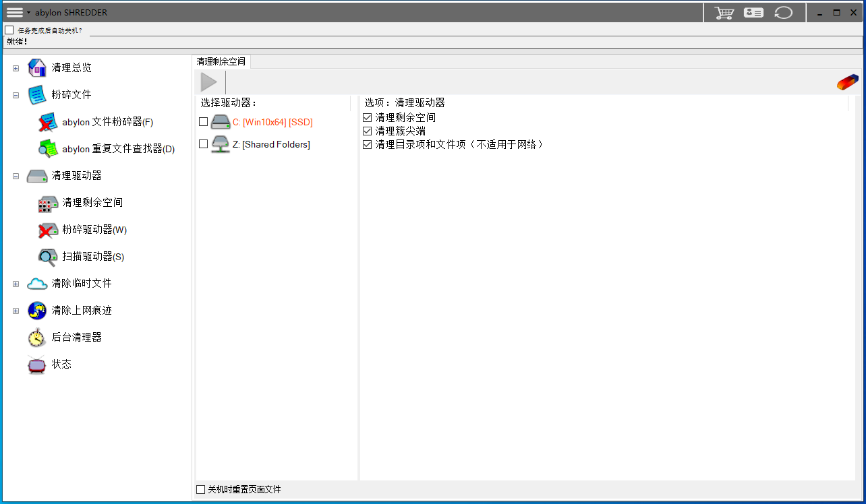Open dropdown arrow beside hamburger menu

[28, 13]
